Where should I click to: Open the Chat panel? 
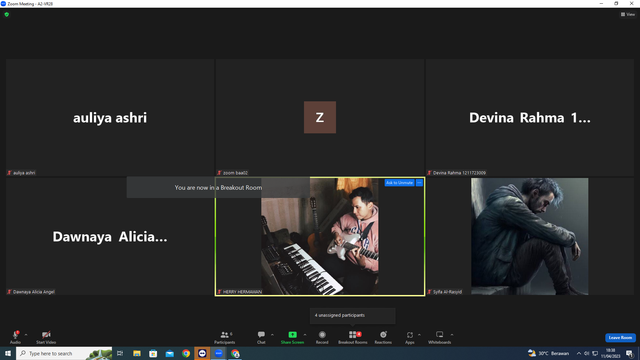(261, 337)
